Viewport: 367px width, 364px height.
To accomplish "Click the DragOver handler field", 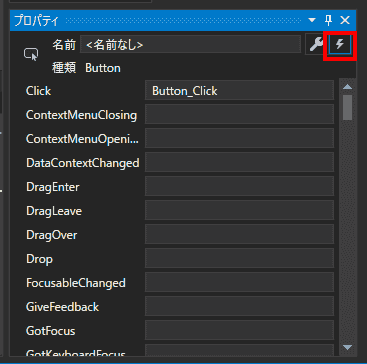I will click(x=239, y=234).
